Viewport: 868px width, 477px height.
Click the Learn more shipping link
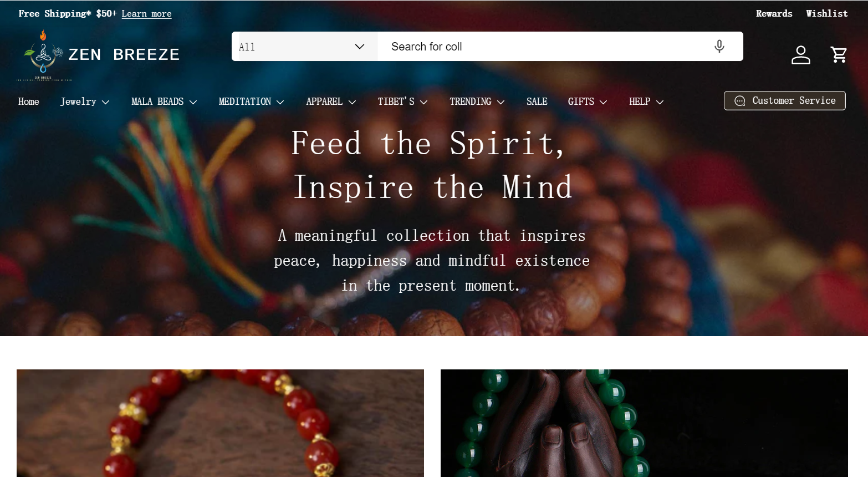coord(146,13)
